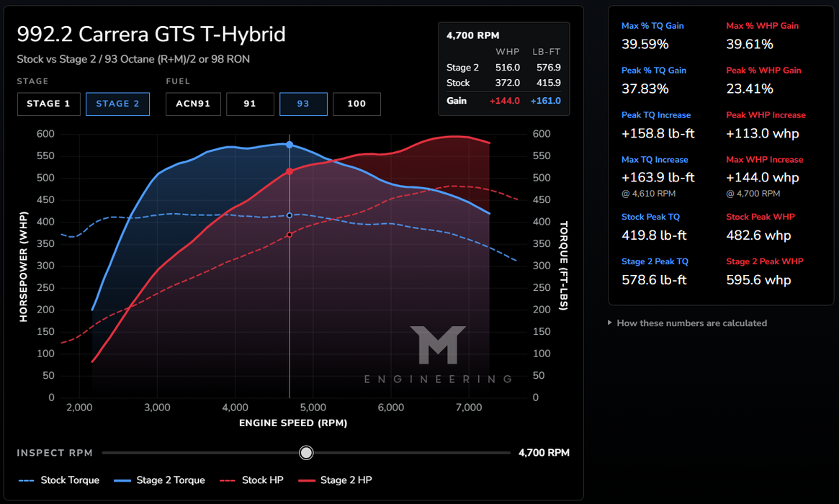Viewport: 839px width, 504px height.
Task: Select the STAGE 2 tune button
Action: tap(117, 104)
